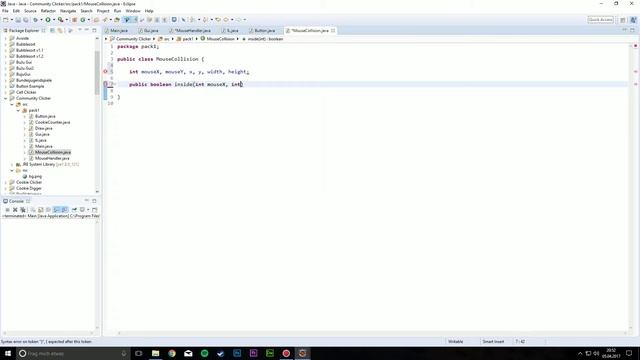Select Draw.java in Package Explorer

tap(43, 128)
